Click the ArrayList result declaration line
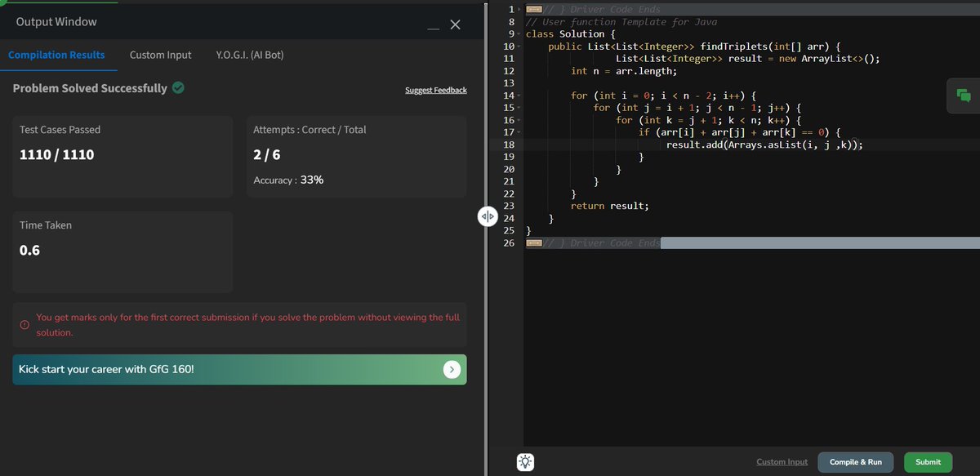Screen dimensions: 980x476 (x=747, y=59)
